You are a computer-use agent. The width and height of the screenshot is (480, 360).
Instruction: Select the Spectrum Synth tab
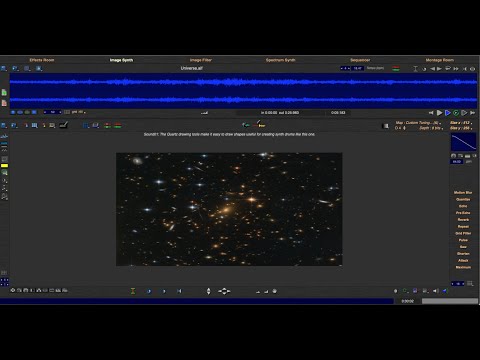tap(281, 60)
